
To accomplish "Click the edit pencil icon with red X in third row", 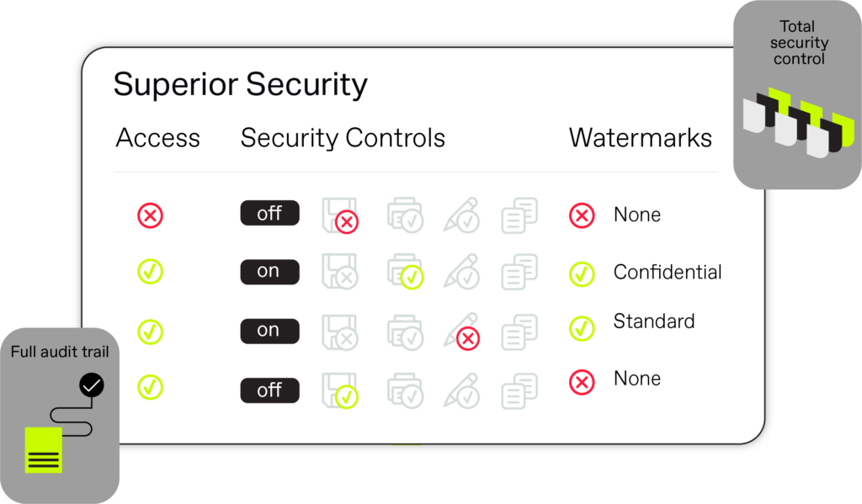I will click(462, 332).
